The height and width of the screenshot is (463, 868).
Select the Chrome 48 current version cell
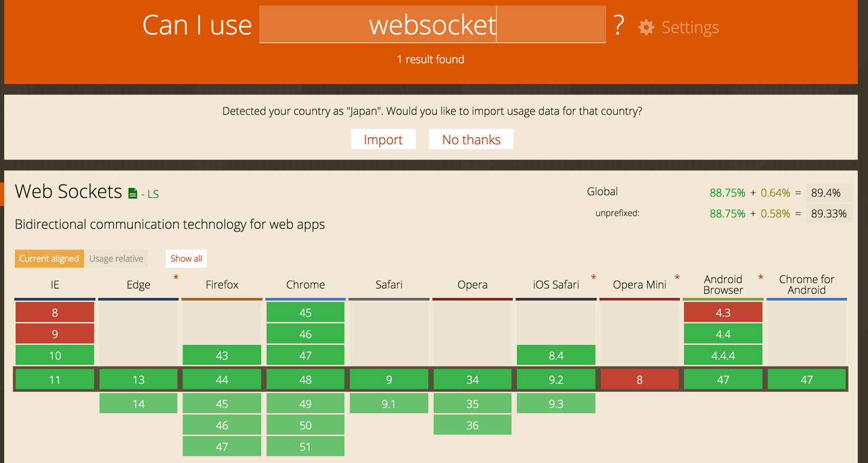(x=305, y=380)
